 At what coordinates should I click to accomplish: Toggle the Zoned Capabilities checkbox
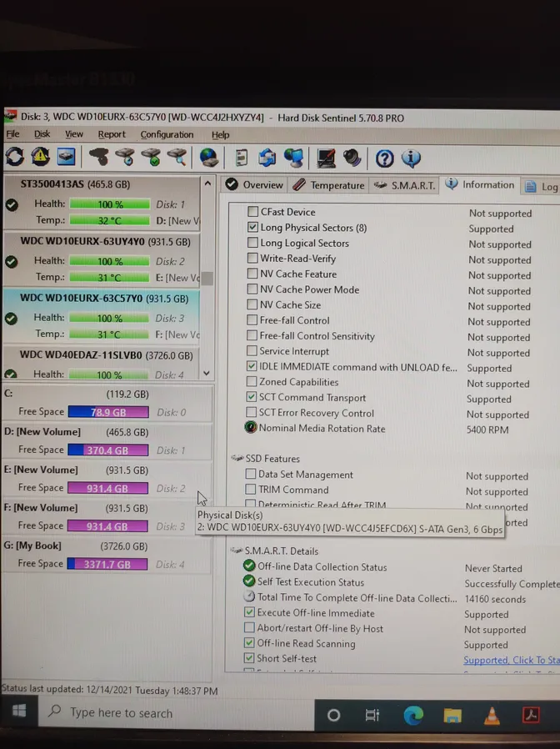252,381
